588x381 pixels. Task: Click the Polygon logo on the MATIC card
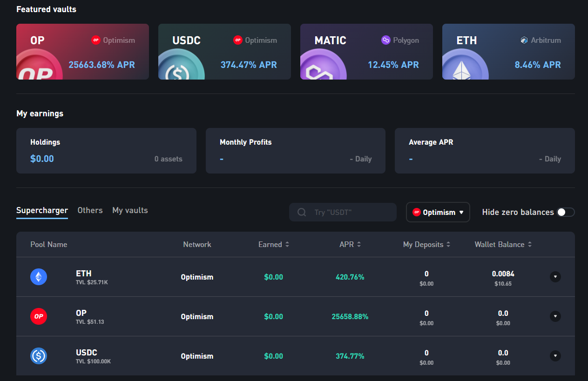pos(385,40)
